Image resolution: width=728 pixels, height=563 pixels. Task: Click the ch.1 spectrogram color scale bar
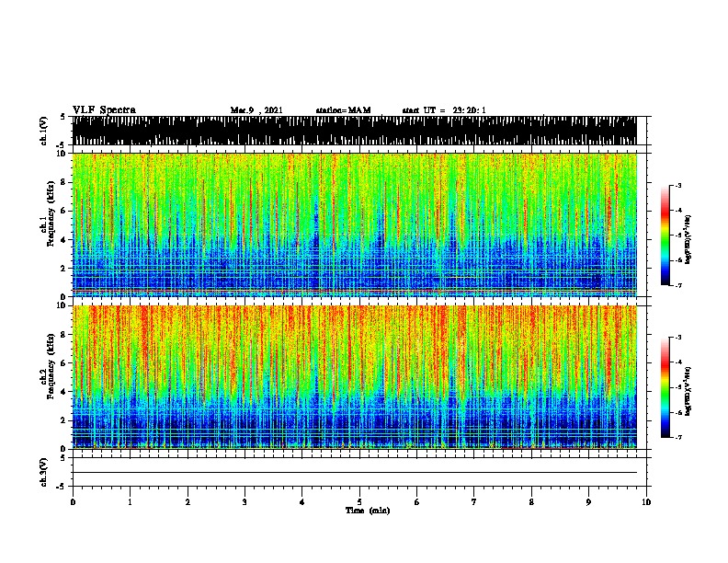[665, 236]
